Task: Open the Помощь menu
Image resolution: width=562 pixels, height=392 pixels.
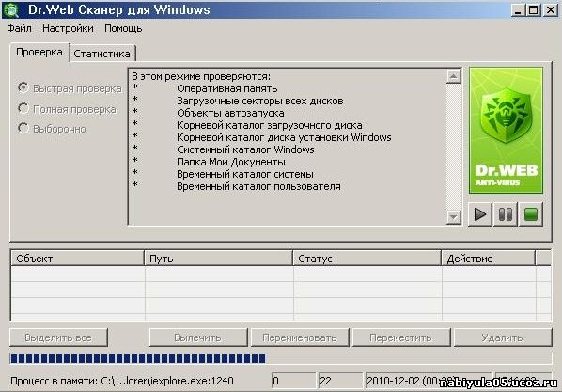Action: 123,28
